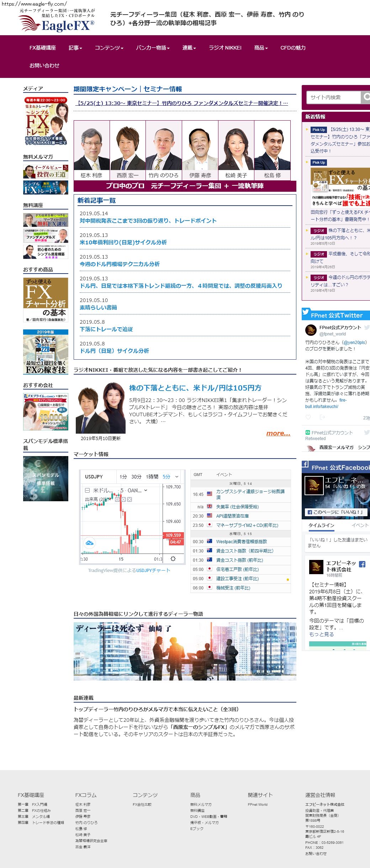This screenshot has width=370, height=868.
Task: Click the first Pick Up tag
Action: (318, 130)
